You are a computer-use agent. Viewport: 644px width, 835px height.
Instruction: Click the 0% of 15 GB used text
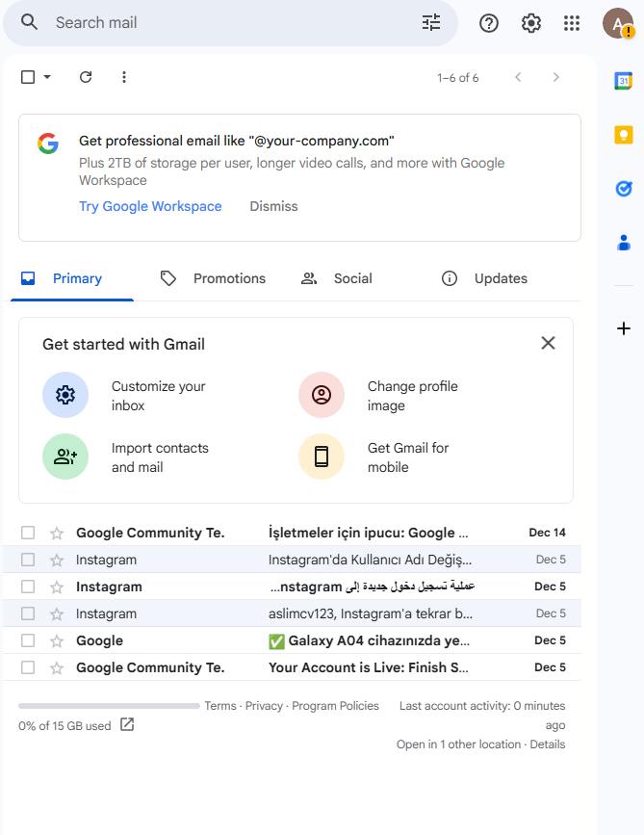click(x=64, y=726)
